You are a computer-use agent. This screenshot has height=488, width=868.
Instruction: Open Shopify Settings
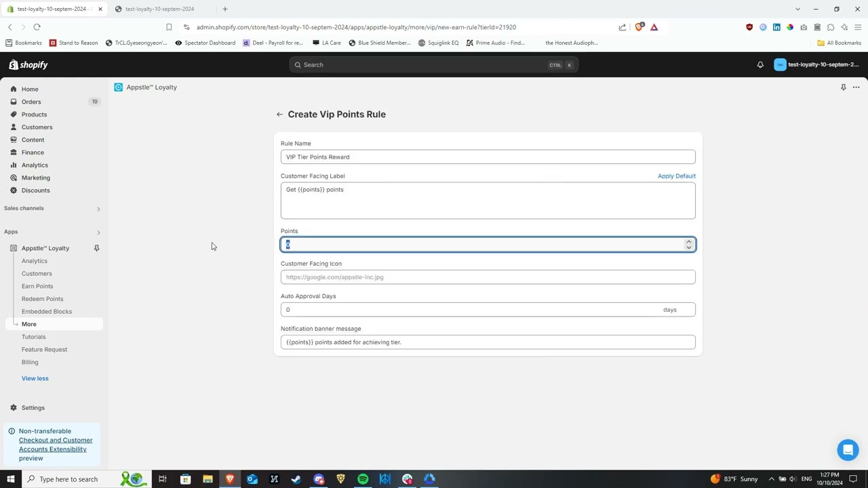(33, 408)
